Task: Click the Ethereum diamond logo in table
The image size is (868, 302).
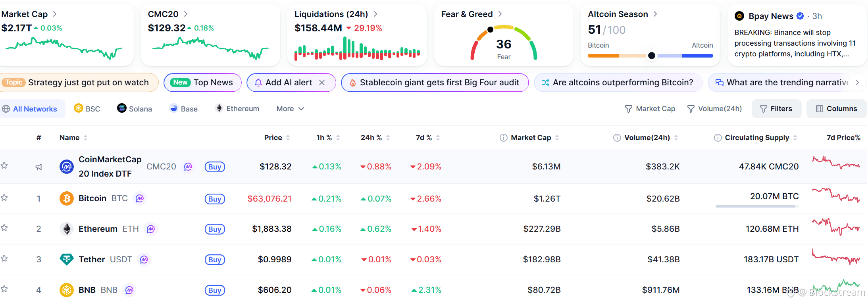Action: tap(67, 229)
